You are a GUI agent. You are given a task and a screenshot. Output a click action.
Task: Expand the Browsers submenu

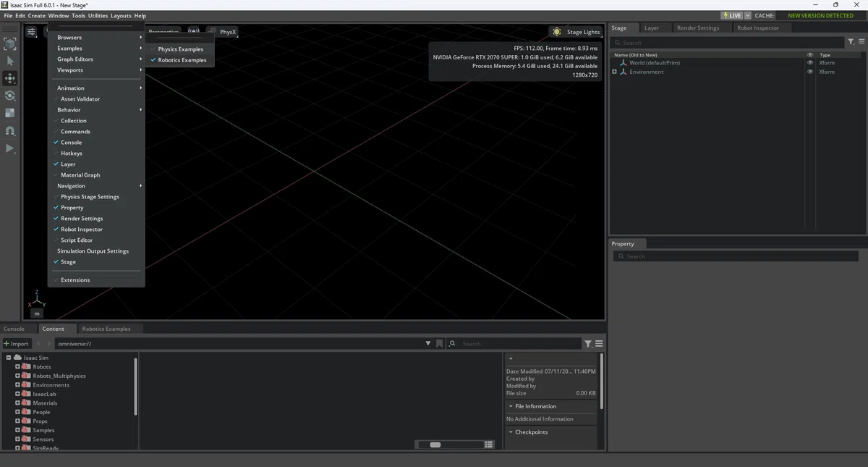[x=96, y=38]
